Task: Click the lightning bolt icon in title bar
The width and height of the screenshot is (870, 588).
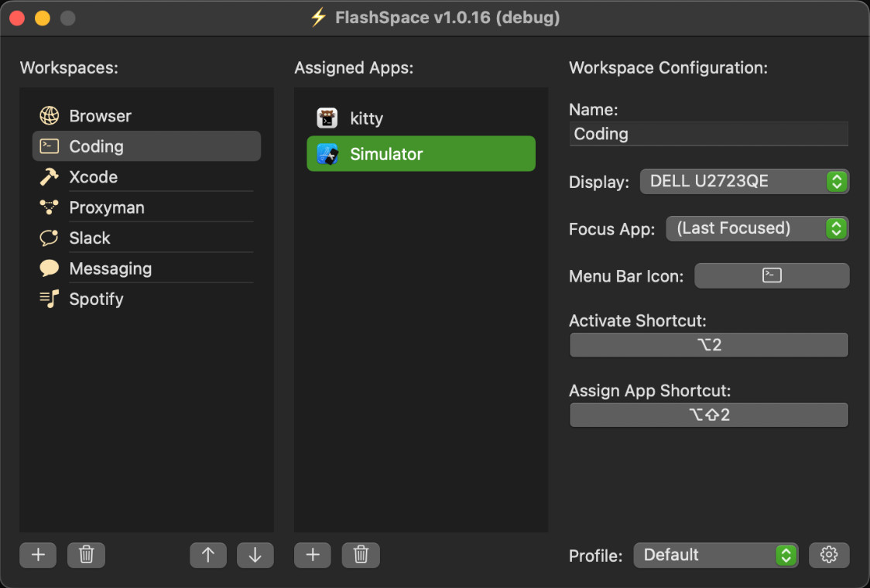Action: pyautogui.click(x=318, y=17)
